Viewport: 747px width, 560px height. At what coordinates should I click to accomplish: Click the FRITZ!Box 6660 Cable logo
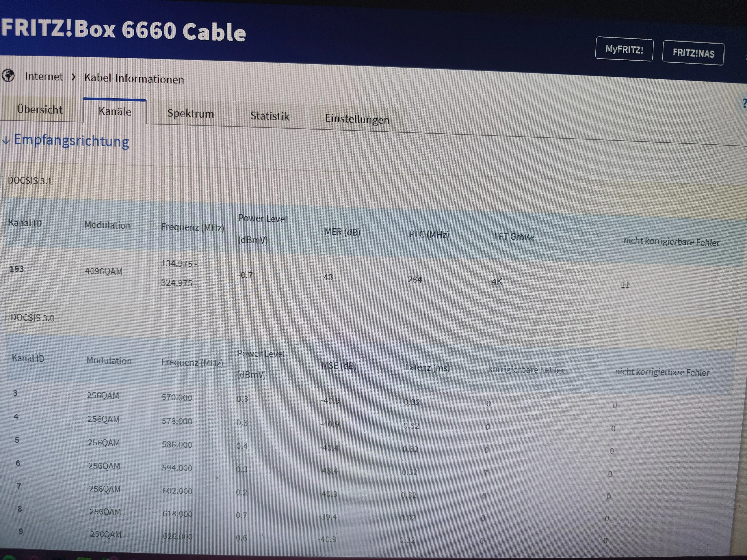pos(124,30)
